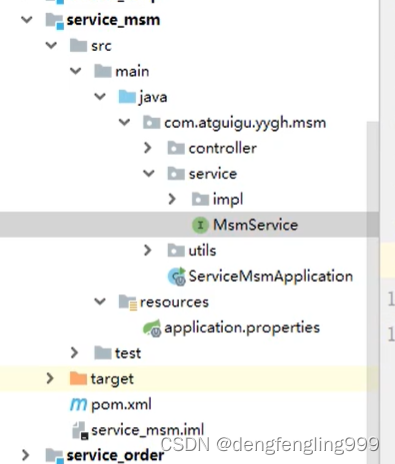Collapse the java folder node
This screenshot has height=464, width=395.
[100, 96]
